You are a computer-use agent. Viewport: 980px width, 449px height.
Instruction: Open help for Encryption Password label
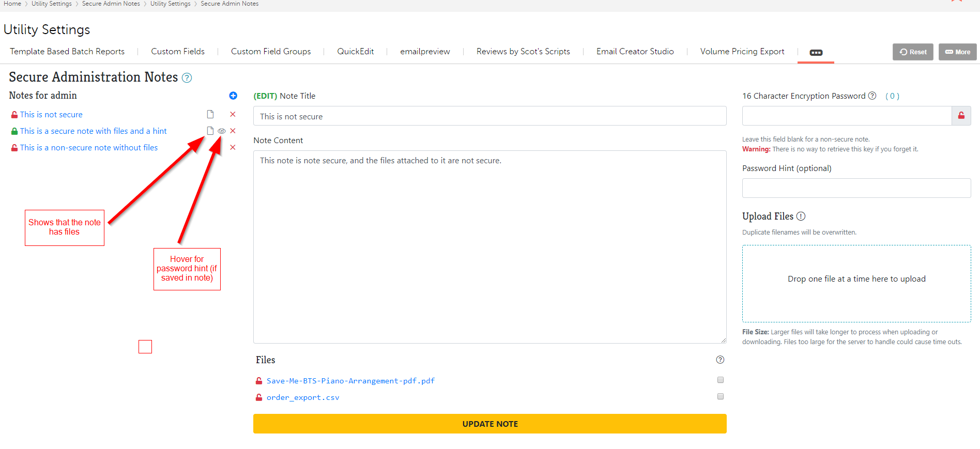(872, 96)
